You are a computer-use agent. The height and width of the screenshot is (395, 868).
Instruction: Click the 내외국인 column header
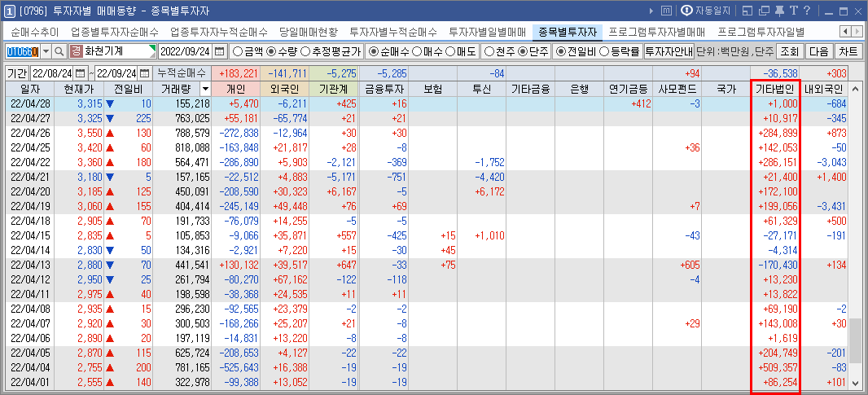click(823, 89)
